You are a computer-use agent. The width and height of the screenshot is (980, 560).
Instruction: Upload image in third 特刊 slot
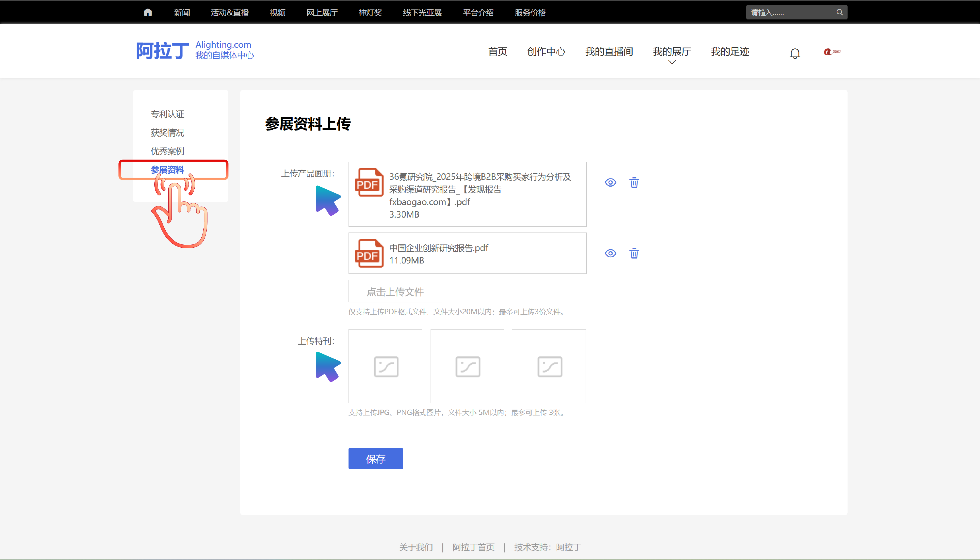549,366
